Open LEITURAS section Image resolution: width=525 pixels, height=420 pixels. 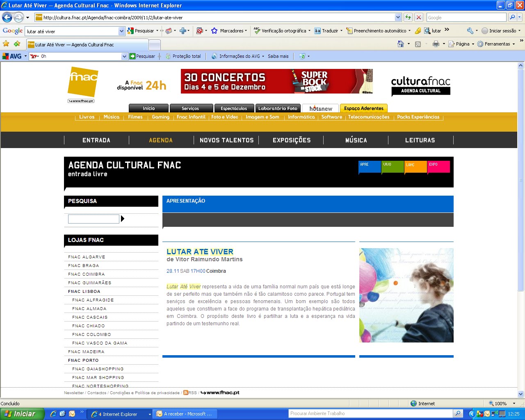click(420, 140)
